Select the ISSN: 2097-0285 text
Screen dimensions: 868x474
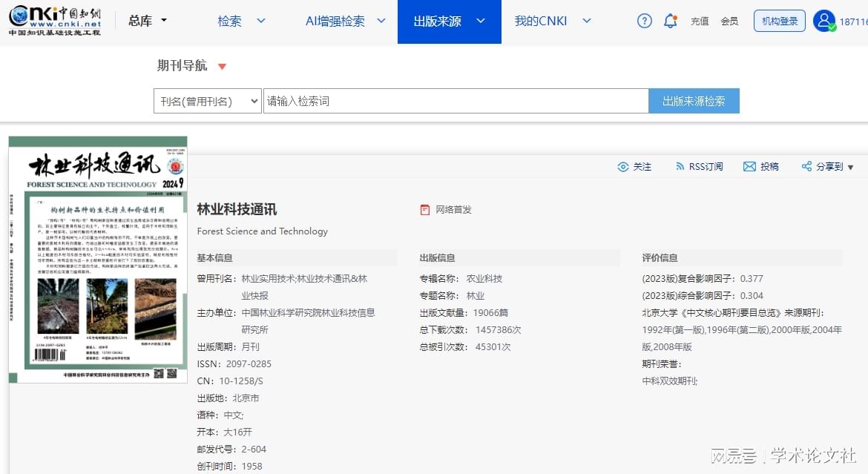[x=234, y=363]
